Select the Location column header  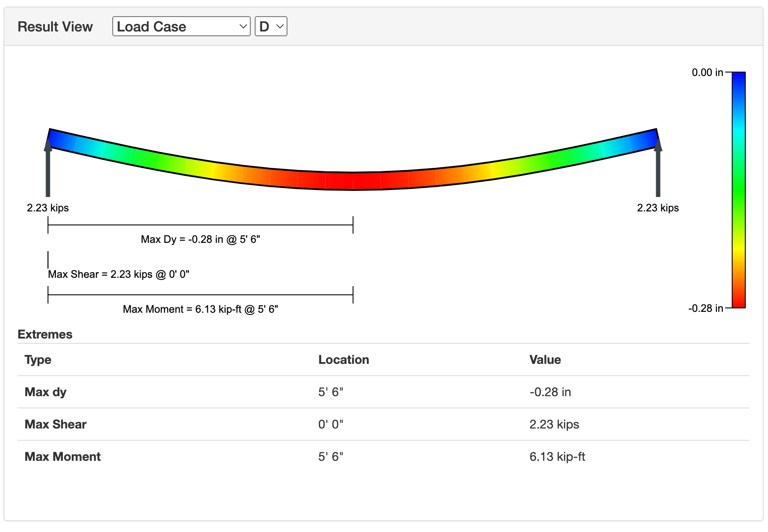(344, 359)
